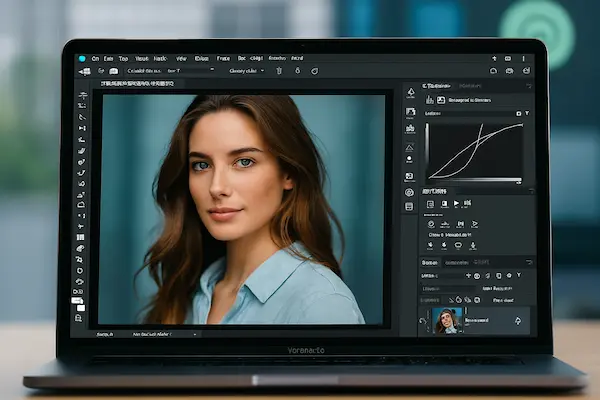
Task: Click the paper-plane icon in the second icon row
Action: pos(475,224)
